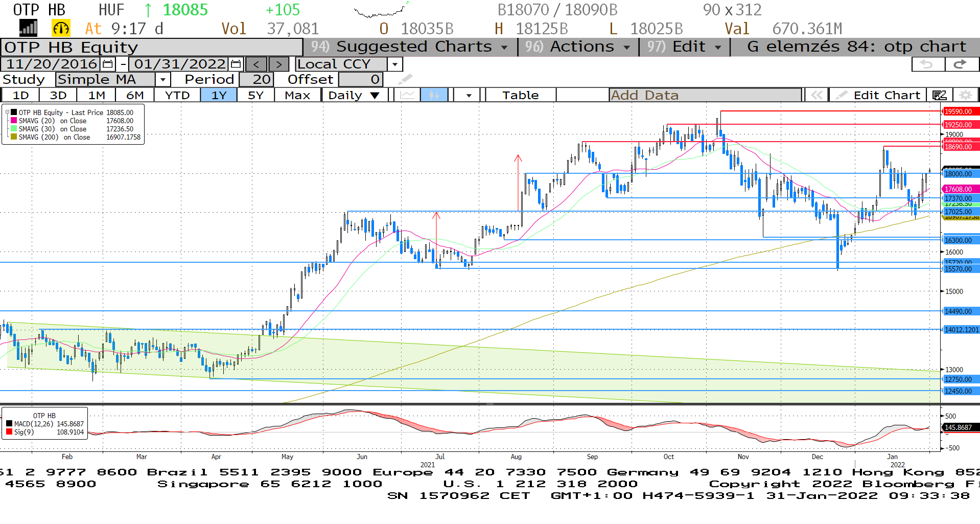Screen dimensions: 980x524
Task: Open the end date calendar picker
Action: pyautogui.click(x=236, y=64)
